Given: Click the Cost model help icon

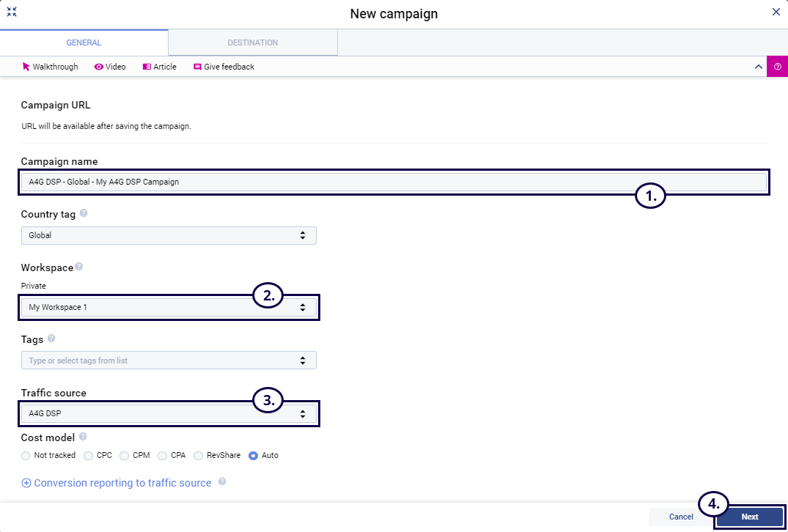Looking at the screenshot, I should [x=83, y=437].
